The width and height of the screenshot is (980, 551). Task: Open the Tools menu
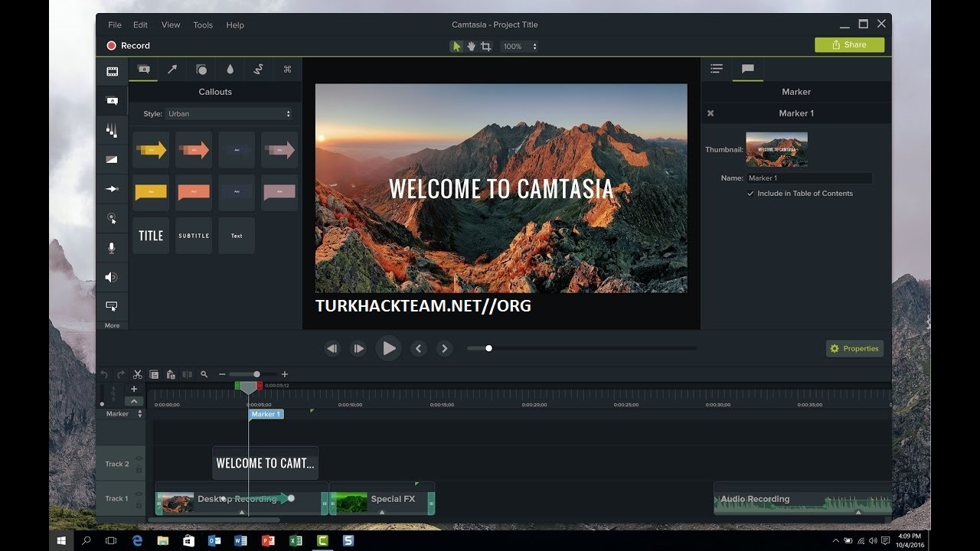203,24
